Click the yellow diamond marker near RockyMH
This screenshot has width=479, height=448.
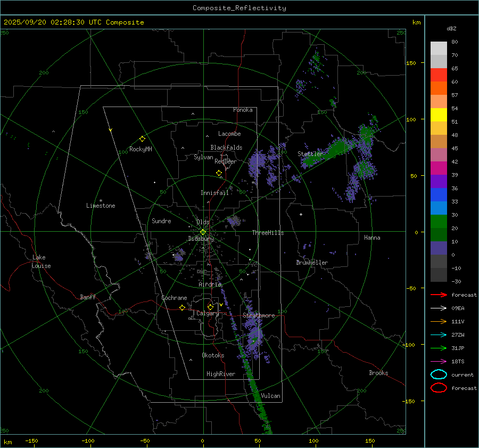click(x=142, y=139)
